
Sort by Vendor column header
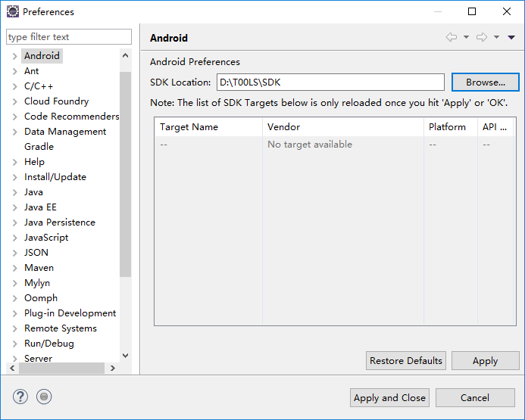tap(343, 127)
